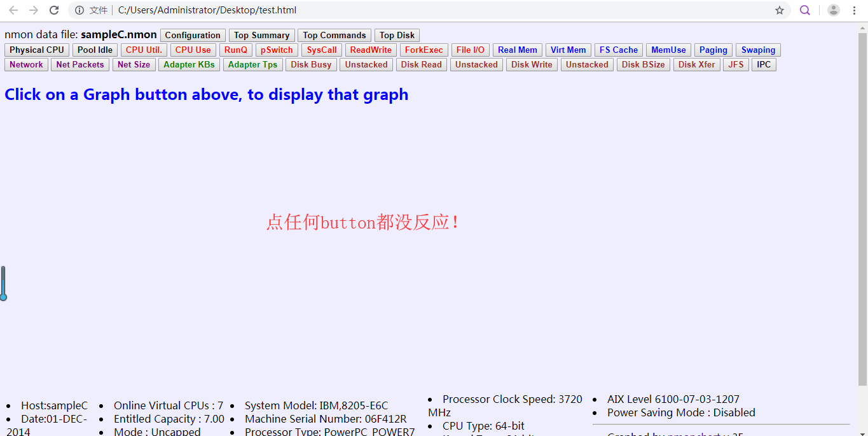
Task: Reload the page with refresh icon
Action: pyautogui.click(x=55, y=10)
